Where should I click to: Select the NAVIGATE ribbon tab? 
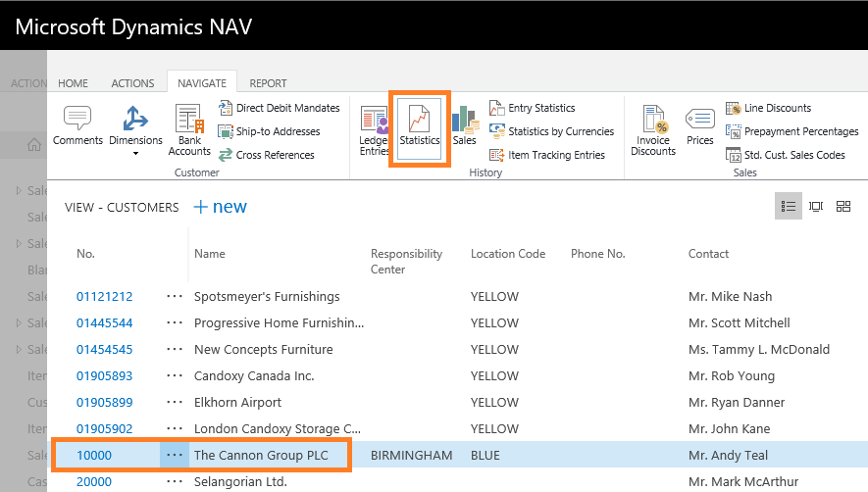(202, 83)
